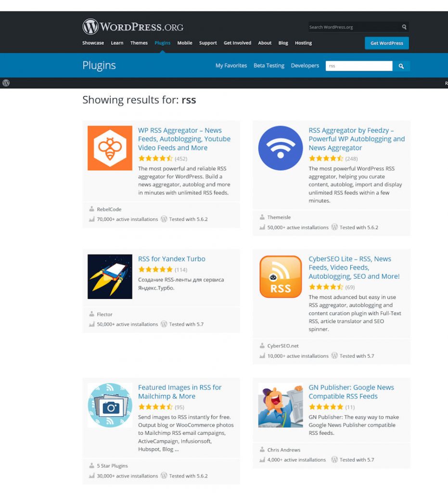Click Tested with 5.7 under Flector
The image size is (448, 493).
click(x=186, y=324)
